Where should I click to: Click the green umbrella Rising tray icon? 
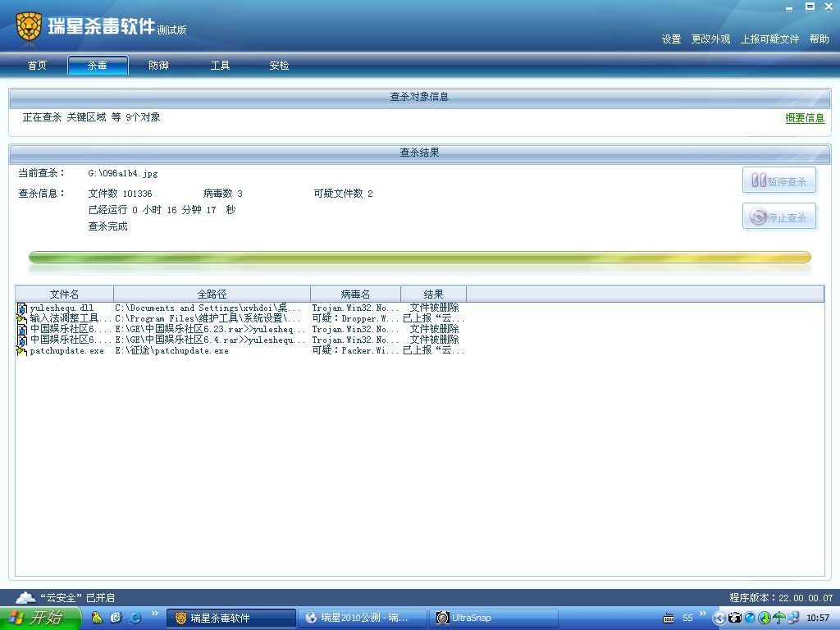[x=779, y=618]
